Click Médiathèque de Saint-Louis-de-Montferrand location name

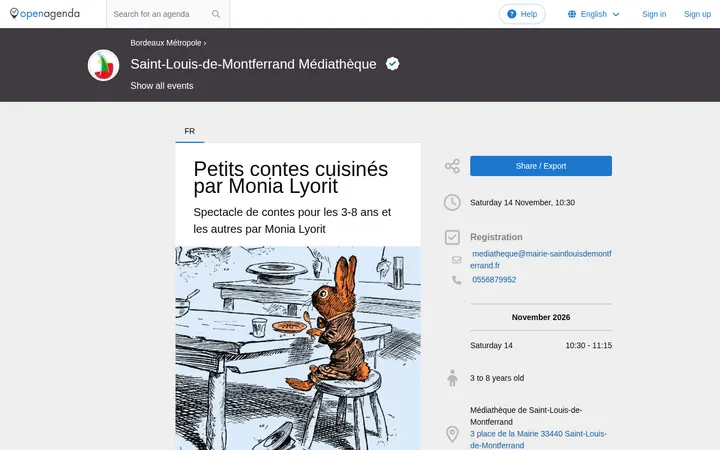click(x=526, y=416)
